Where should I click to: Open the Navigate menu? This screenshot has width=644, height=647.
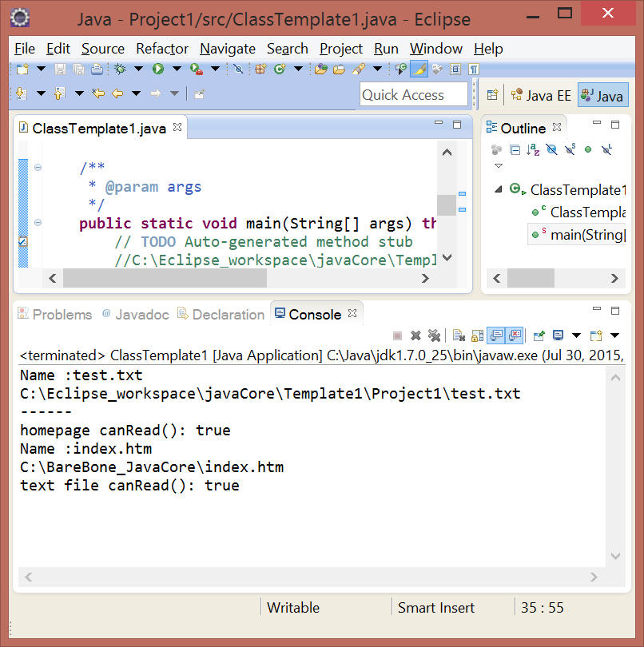(x=228, y=49)
